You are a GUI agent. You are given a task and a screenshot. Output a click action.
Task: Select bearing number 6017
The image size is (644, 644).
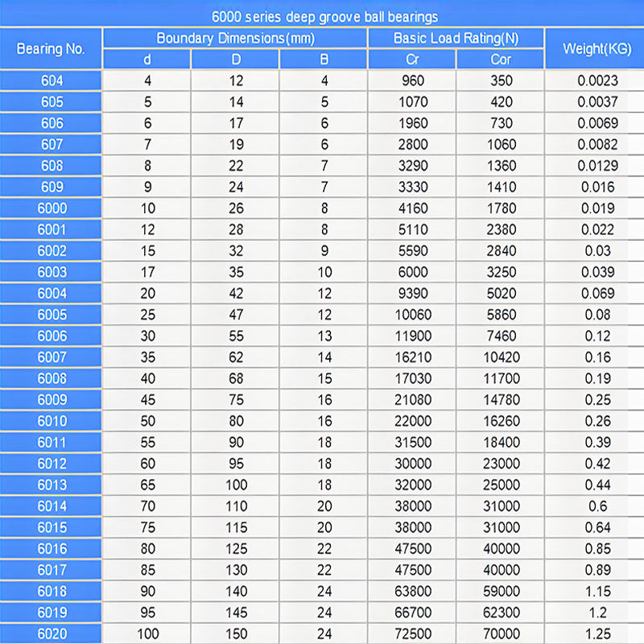coord(52,570)
